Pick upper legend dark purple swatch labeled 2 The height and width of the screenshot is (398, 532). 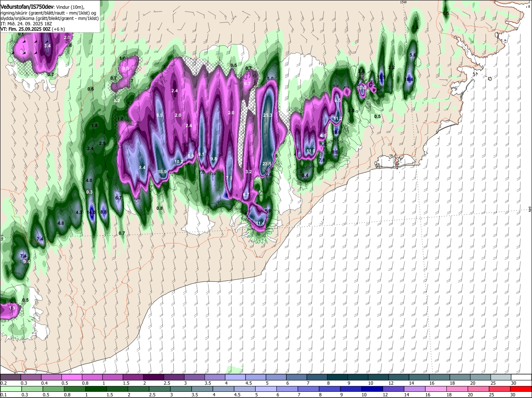point(153,377)
